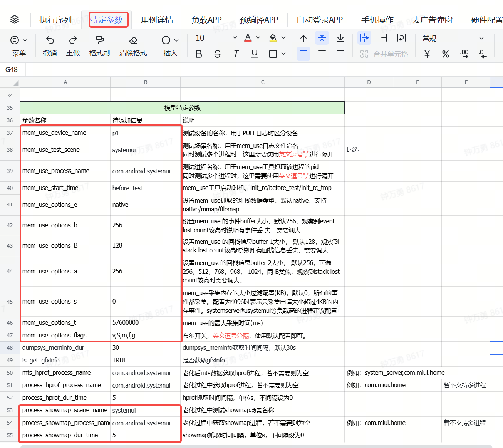Switch to the 特定参数 tab

point(106,20)
